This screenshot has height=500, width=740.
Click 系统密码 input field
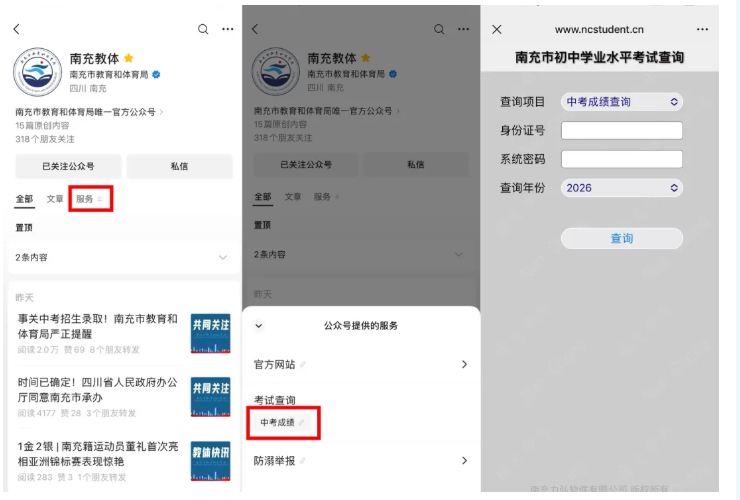(622, 159)
